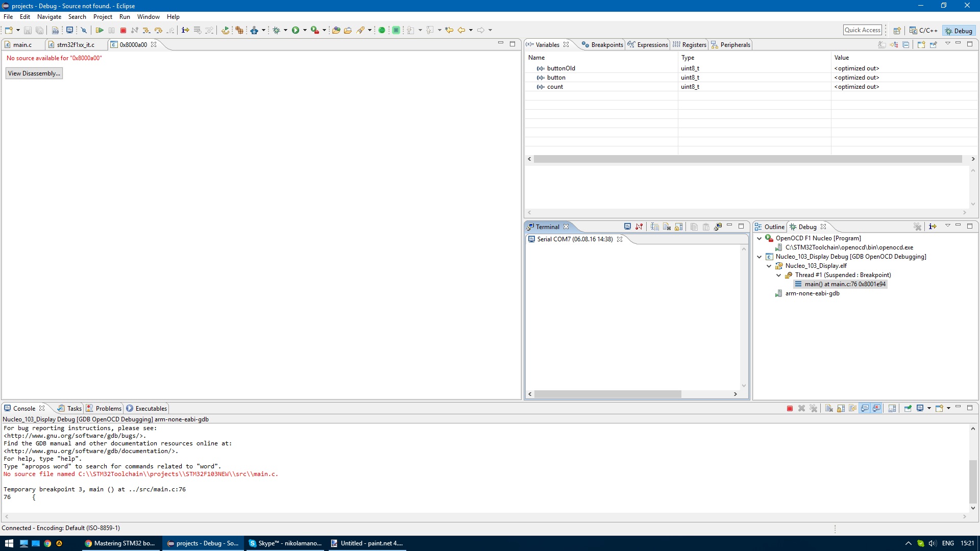Collapse the Nucleo_103_Display Debug launch node
Viewport: 980px width, 551px height.
(759, 257)
